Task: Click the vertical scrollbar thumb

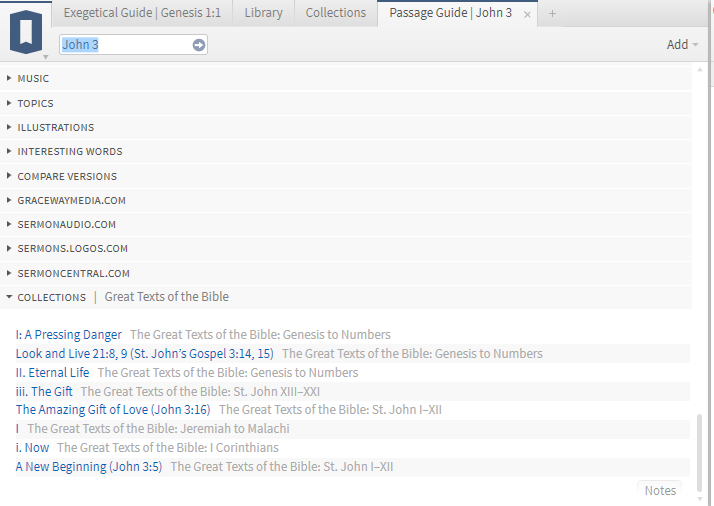Action: point(700,452)
